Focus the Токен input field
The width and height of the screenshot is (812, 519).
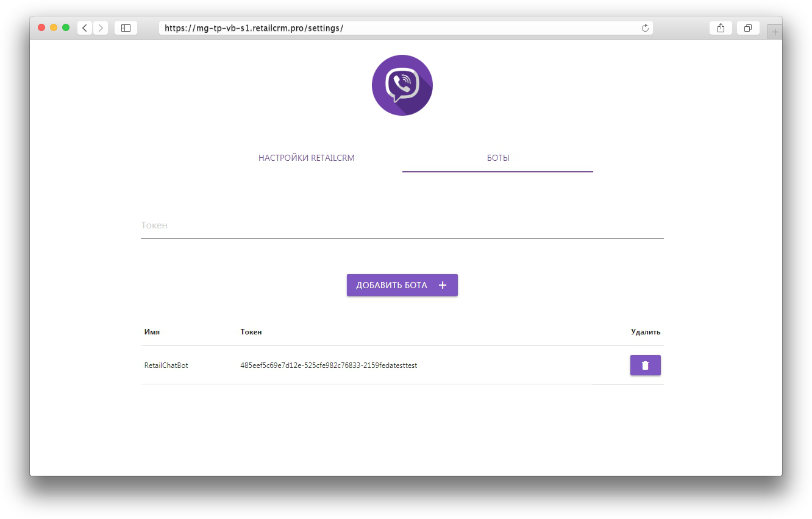click(402, 225)
